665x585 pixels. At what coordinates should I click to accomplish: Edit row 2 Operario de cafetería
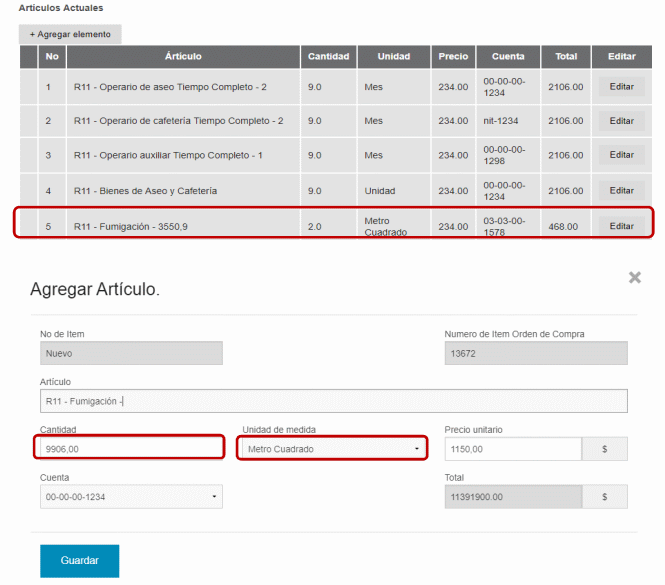[621, 121]
